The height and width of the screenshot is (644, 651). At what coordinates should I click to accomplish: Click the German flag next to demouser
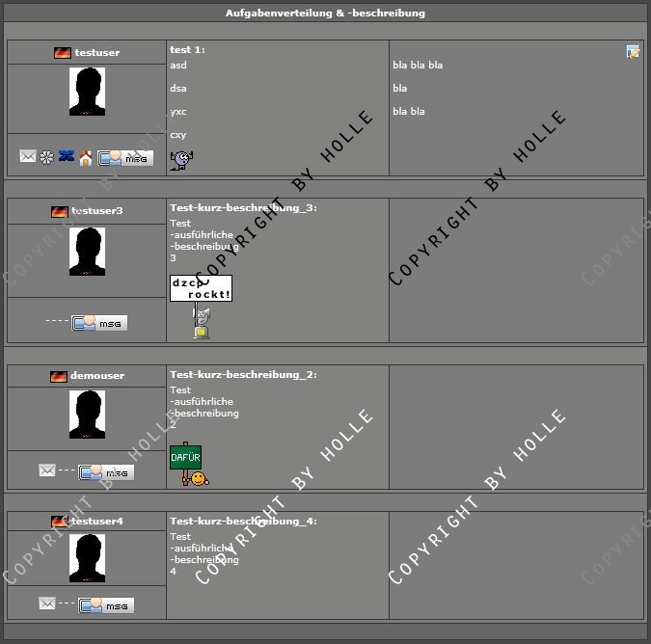[59, 376]
